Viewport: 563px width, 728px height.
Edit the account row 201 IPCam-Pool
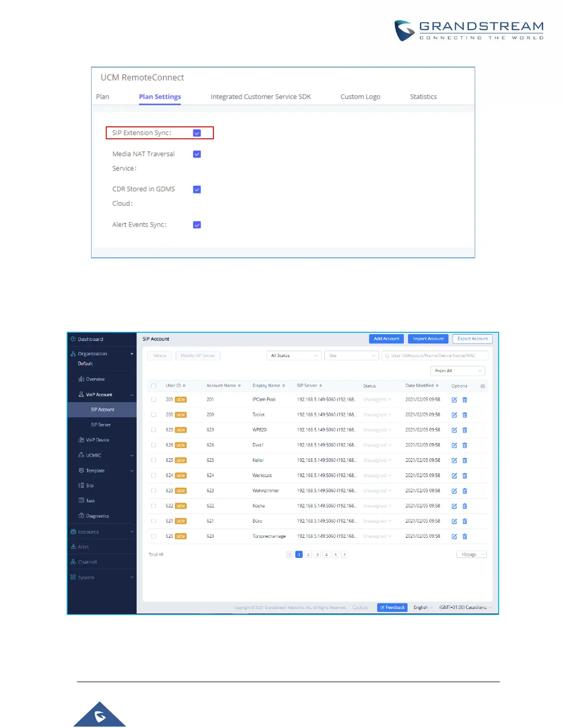pos(454,400)
